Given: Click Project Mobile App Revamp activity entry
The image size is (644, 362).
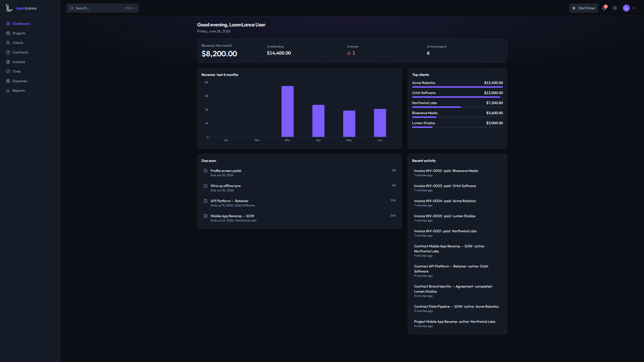Looking at the screenshot, I should tap(457, 324).
